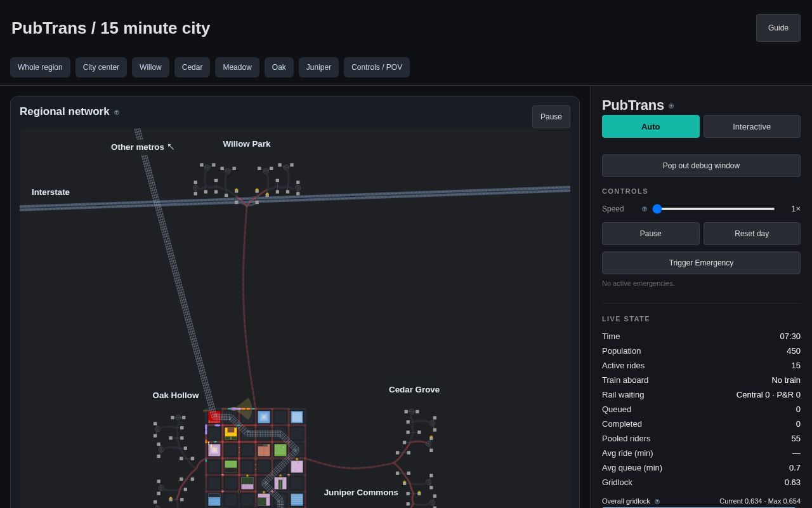812x508 pixels.
Task: Click the Oak Hollow map label
Action: pos(176,396)
